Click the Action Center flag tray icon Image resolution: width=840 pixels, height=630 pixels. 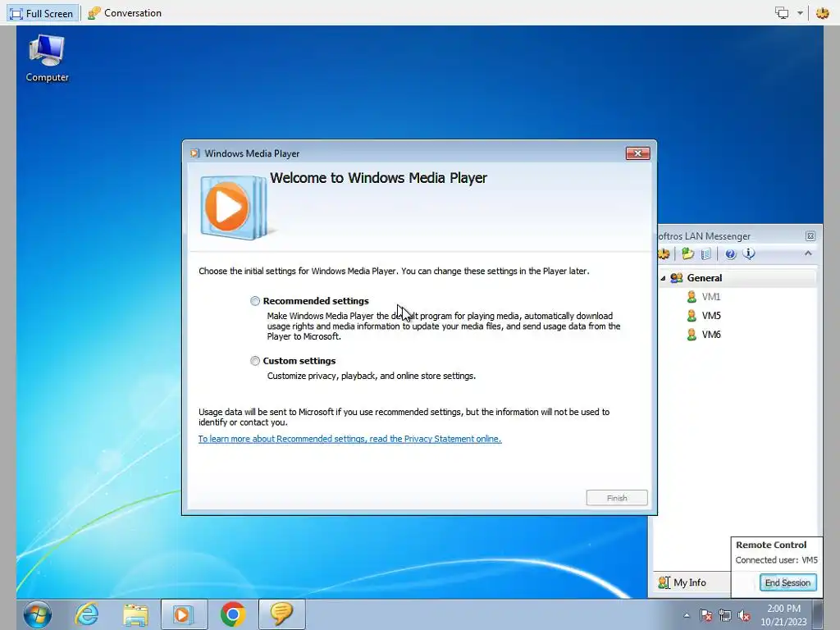pos(705,615)
